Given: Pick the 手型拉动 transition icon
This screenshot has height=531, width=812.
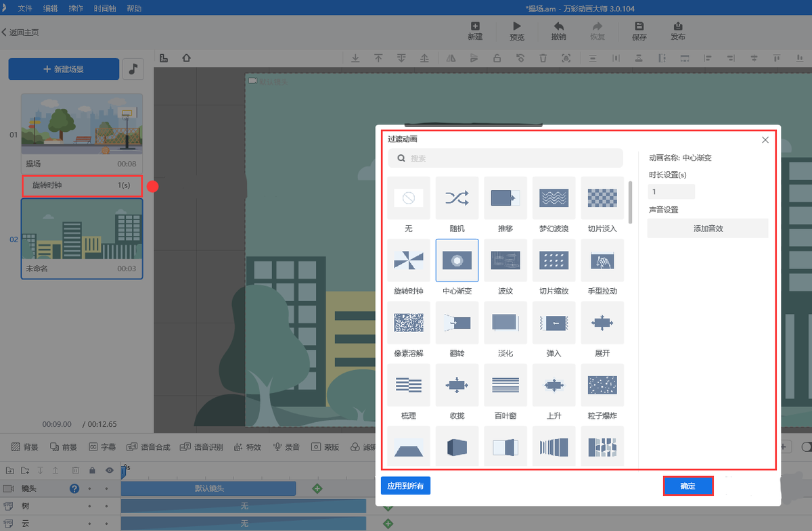Looking at the screenshot, I should tap(602, 260).
